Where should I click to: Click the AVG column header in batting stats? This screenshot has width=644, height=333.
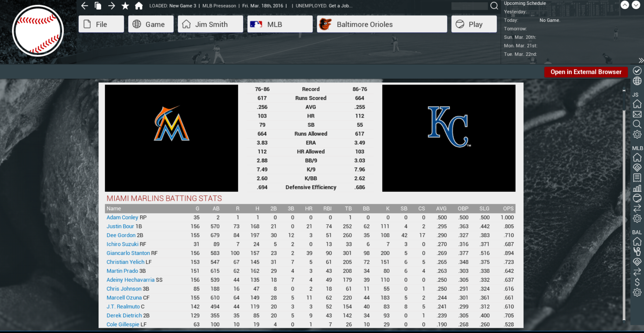pos(441,208)
